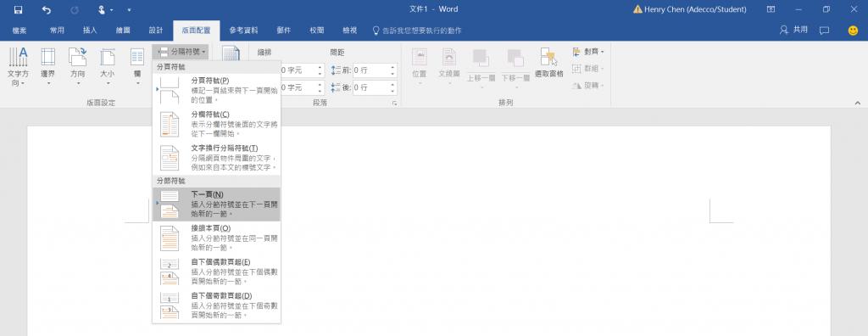Click Henry Chen account name
Viewport: 868px width, 336px height.
pyautogui.click(x=694, y=9)
